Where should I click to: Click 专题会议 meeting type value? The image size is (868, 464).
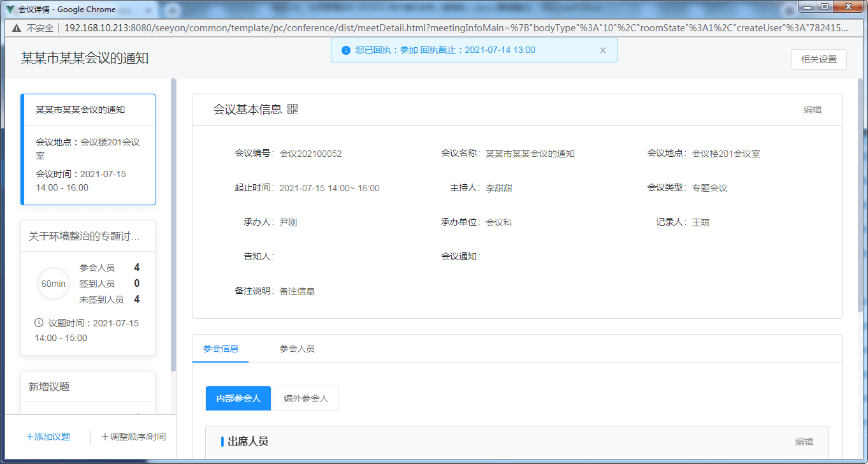click(x=710, y=188)
